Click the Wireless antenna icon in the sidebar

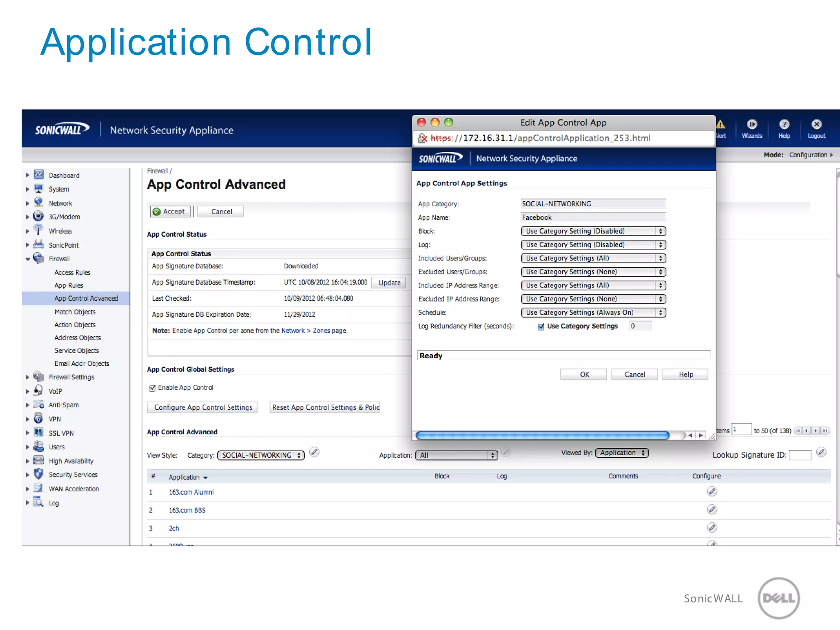pos(39,230)
